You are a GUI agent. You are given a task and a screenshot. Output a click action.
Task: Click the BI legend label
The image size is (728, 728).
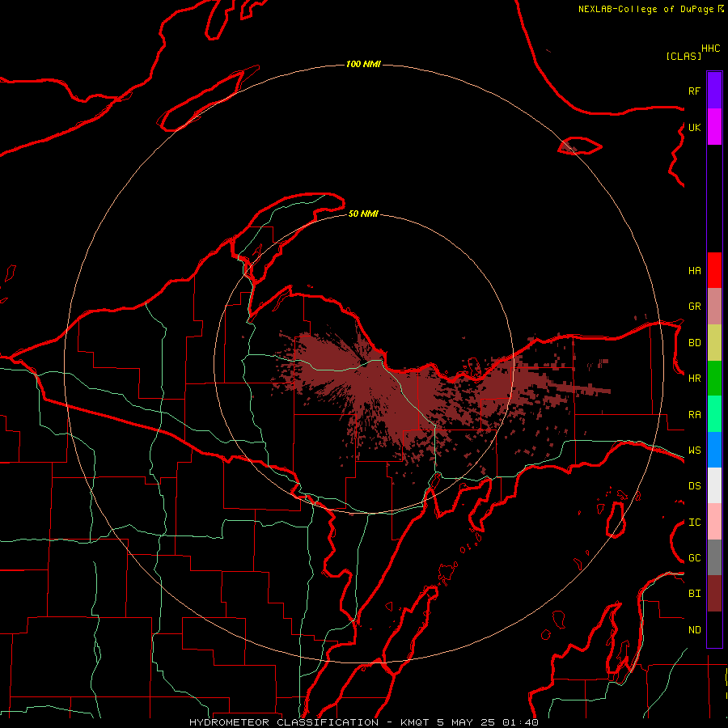(694, 594)
